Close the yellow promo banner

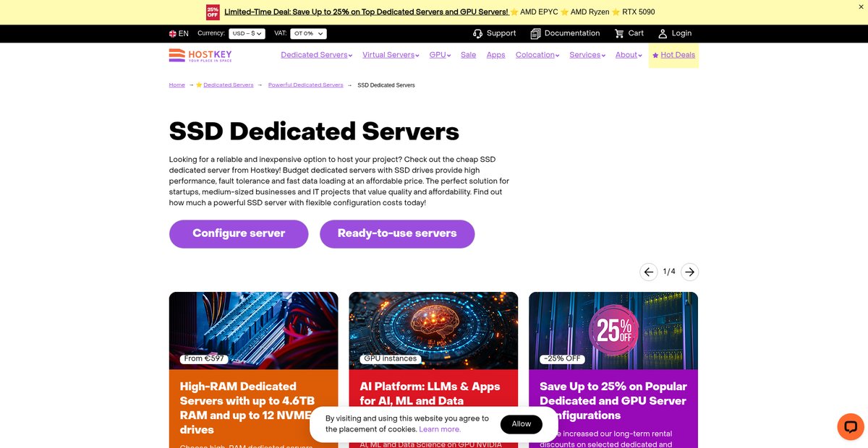click(861, 7)
